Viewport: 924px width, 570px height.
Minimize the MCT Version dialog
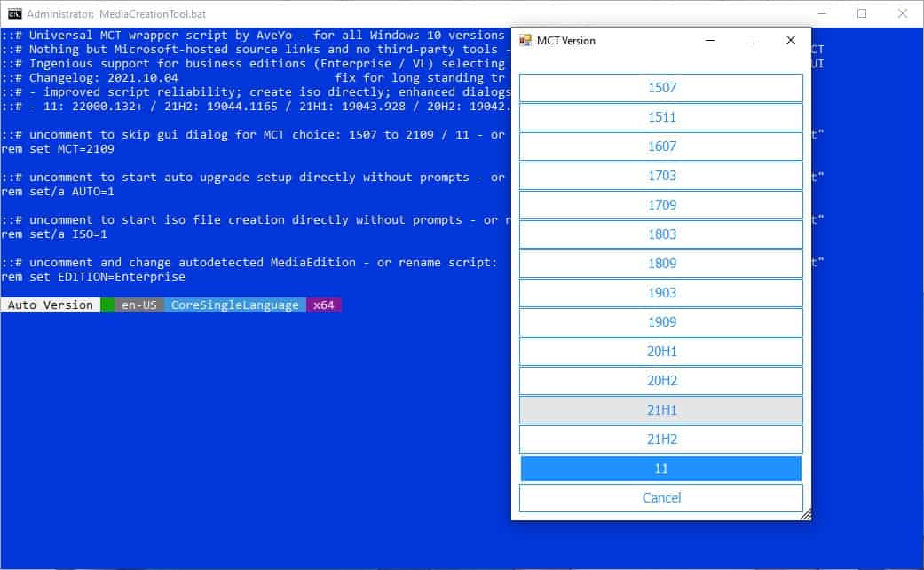coord(710,40)
